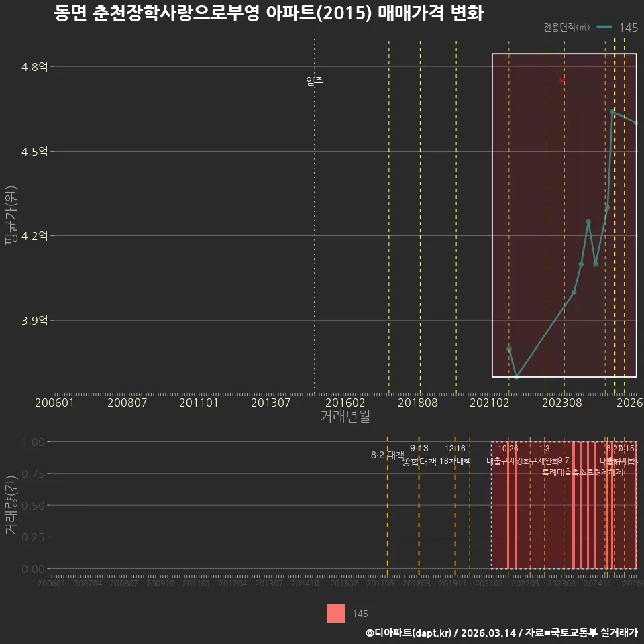
Task: Click the 전용면적(㎡) legend label
Action: (566, 28)
